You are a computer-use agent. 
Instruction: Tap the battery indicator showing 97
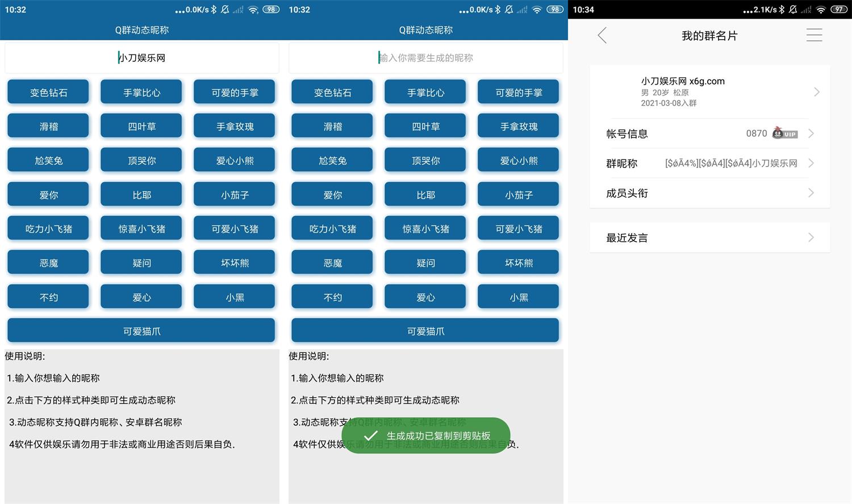[x=838, y=10]
